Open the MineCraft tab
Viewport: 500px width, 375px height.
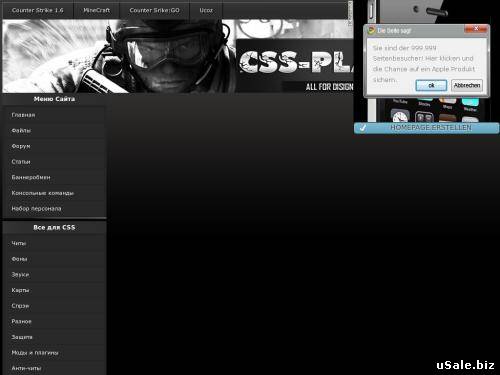click(x=96, y=10)
